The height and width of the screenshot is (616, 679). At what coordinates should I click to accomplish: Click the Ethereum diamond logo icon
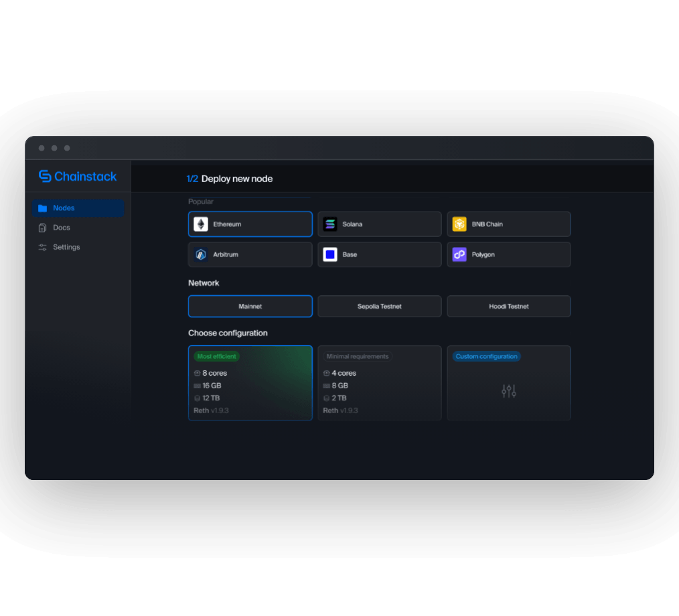201,224
